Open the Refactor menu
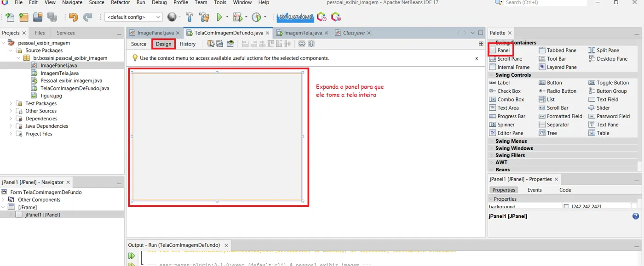 [121, 3]
